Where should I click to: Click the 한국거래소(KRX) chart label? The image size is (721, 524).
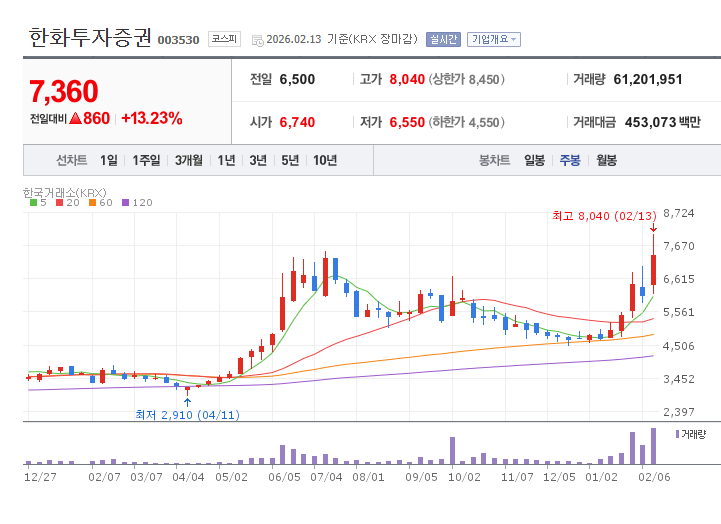65,192
